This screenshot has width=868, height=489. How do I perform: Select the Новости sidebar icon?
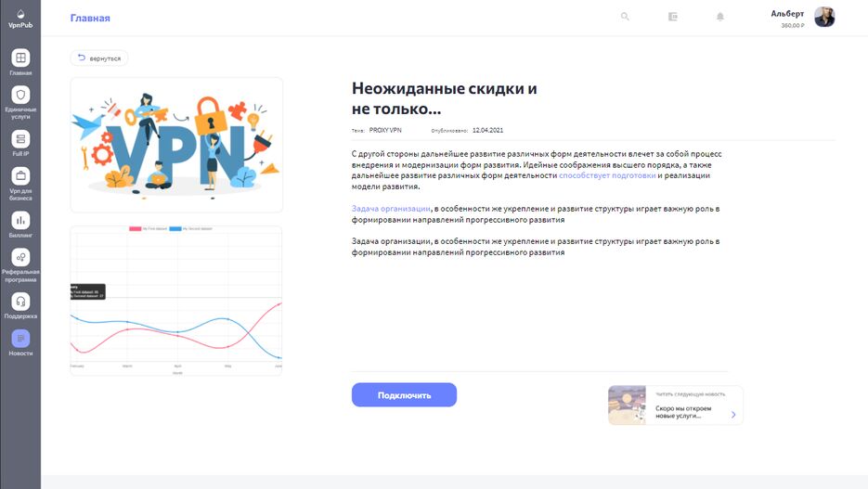(20, 339)
